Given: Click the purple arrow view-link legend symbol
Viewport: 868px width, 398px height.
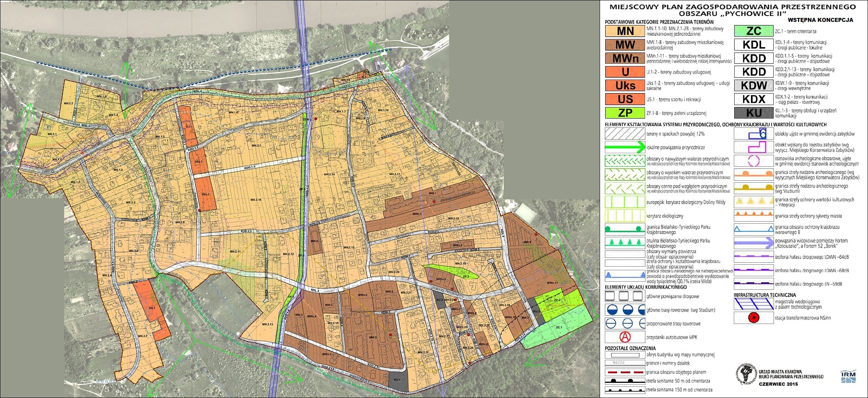Looking at the screenshot, I should [754, 243].
